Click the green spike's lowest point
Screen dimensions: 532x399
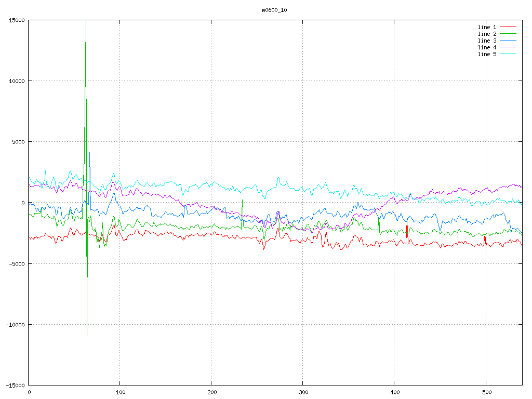point(87,335)
